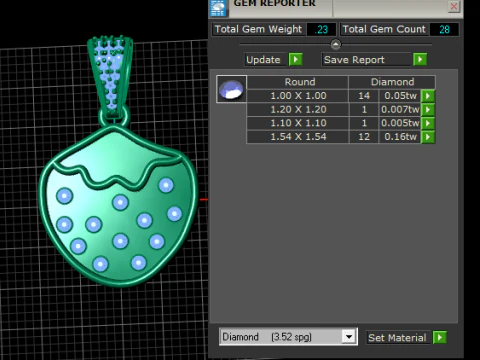Select the pendant bail in the viewport
The width and height of the screenshot is (480, 360).
click(110, 77)
